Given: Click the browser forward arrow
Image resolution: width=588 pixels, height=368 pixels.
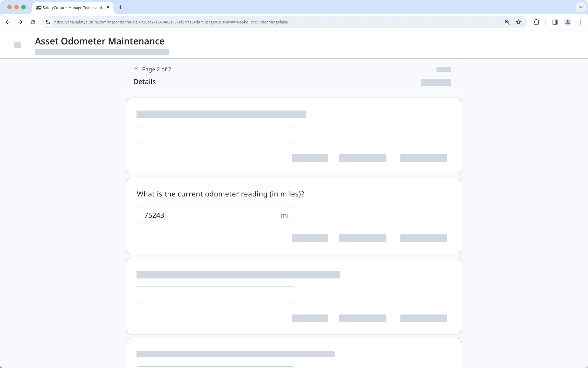Looking at the screenshot, I should click(x=20, y=22).
